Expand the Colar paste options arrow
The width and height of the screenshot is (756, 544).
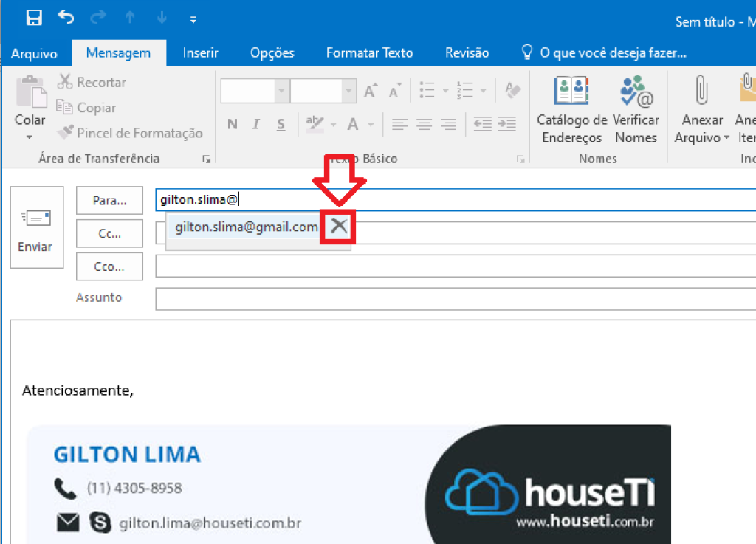pyautogui.click(x=30, y=137)
